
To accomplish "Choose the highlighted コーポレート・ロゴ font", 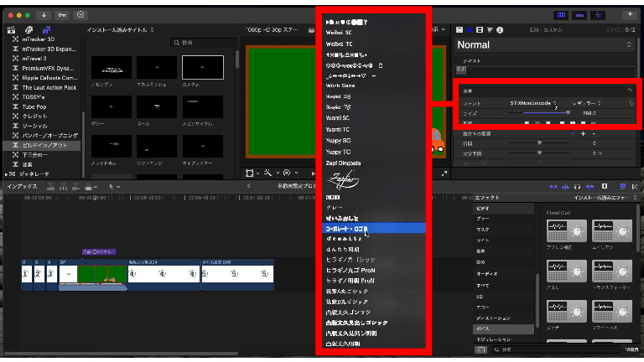I will (373, 229).
